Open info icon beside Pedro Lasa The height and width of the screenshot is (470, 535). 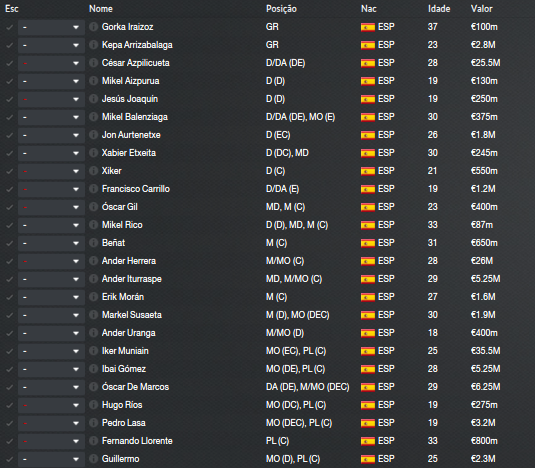(93, 423)
